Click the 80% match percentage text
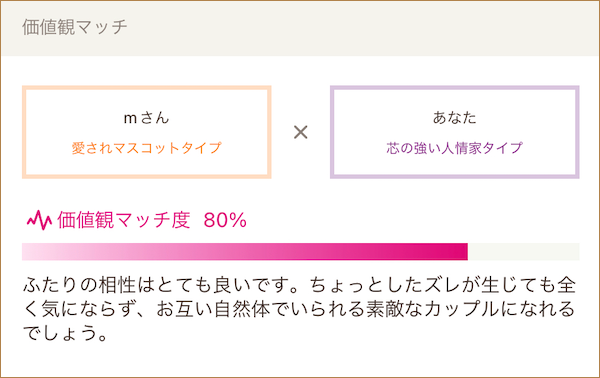The image size is (600, 378). (225, 220)
